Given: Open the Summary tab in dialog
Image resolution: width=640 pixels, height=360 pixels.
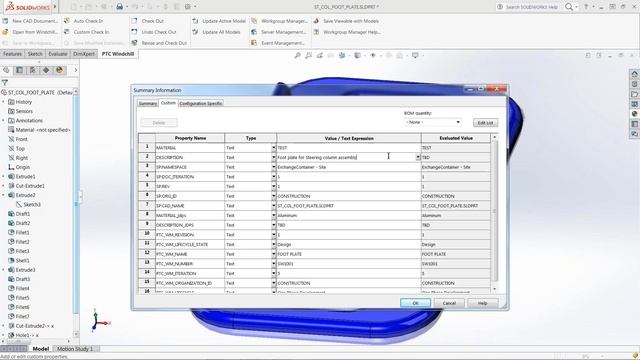Looking at the screenshot, I should click(x=147, y=104).
